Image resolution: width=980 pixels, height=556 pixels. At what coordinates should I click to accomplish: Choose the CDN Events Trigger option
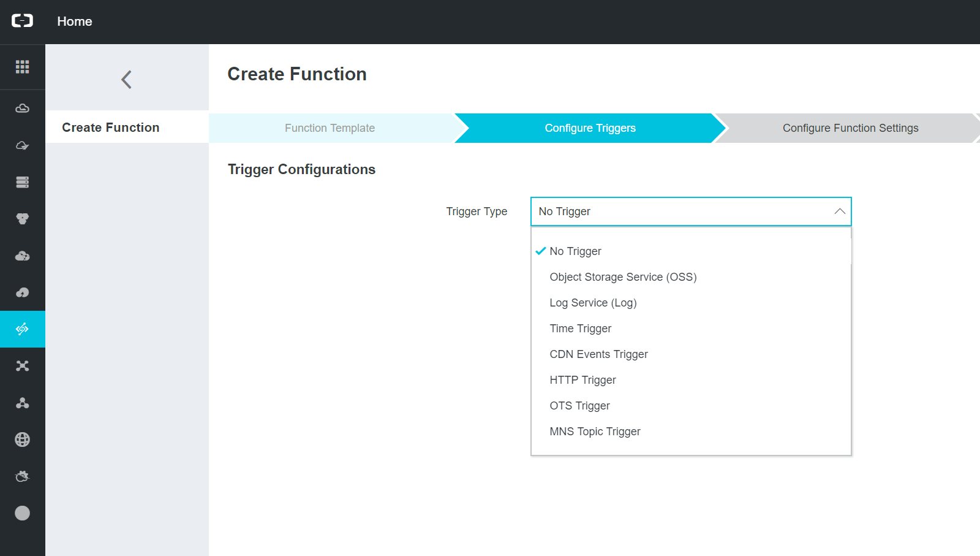pos(691,354)
